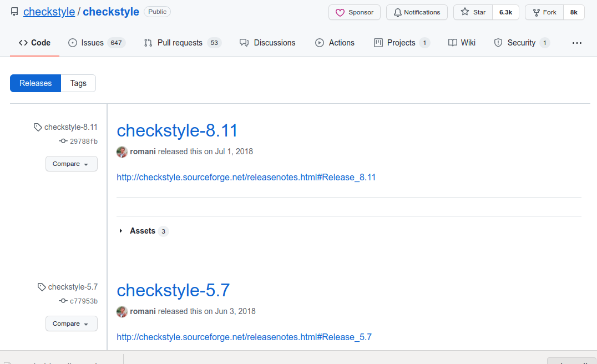Screen dimensions: 597x364
Task: Click the Sponsor button
Action: pyautogui.click(x=354, y=12)
